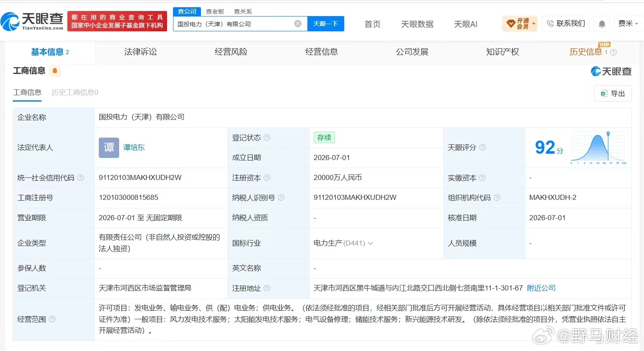Open help icon beside 历史信息 tab
644x351 pixels.
[x=613, y=53]
